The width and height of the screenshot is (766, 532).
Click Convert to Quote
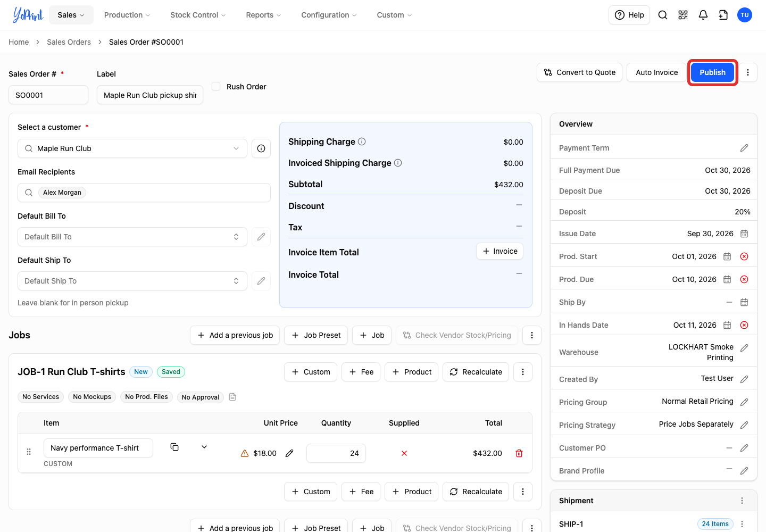pyautogui.click(x=579, y=72)
